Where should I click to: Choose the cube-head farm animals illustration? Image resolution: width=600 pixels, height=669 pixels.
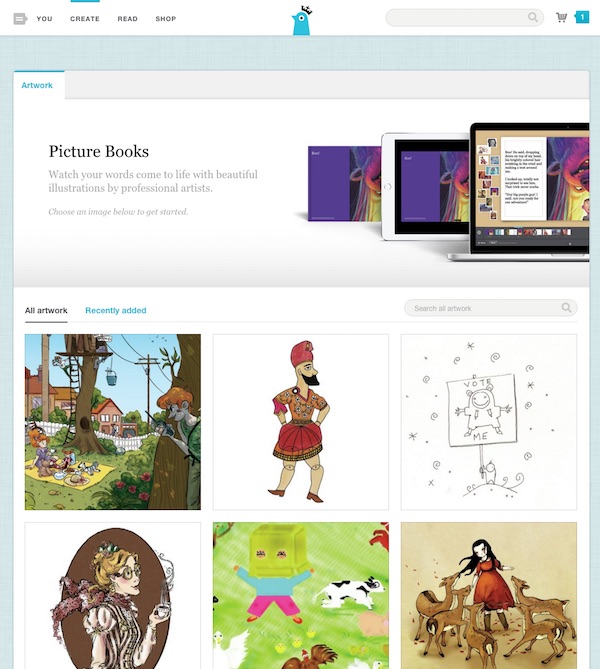[301, 596]
